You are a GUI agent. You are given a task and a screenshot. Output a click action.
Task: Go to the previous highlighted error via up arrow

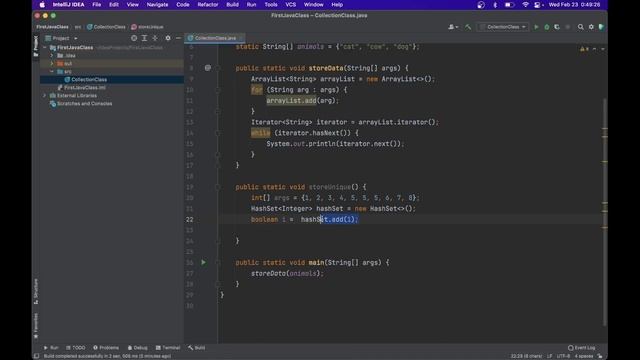click(x=594, y=49)
